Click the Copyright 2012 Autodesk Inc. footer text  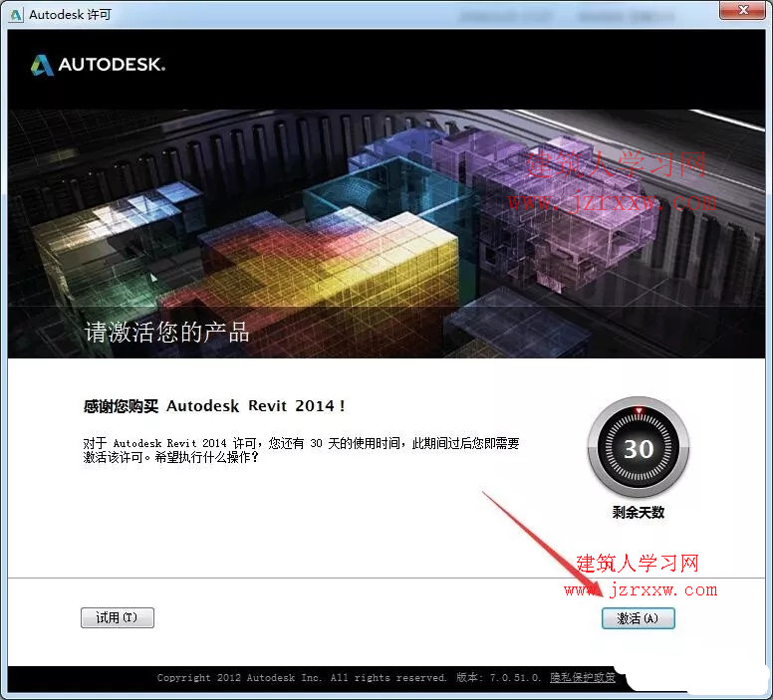[302, 678]
